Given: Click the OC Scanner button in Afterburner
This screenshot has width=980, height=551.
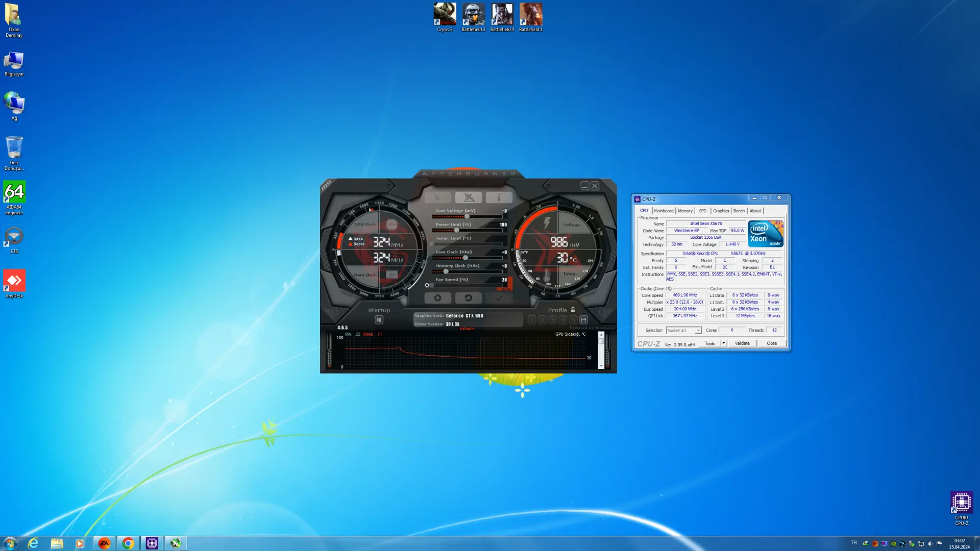Looking at the screenshot, I should (x=468, y=197).
